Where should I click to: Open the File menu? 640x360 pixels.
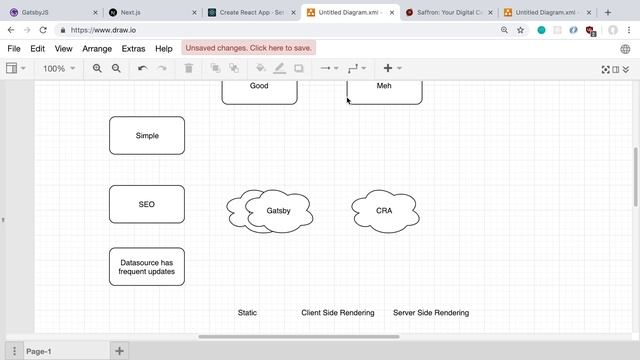(x=14, y=49)
